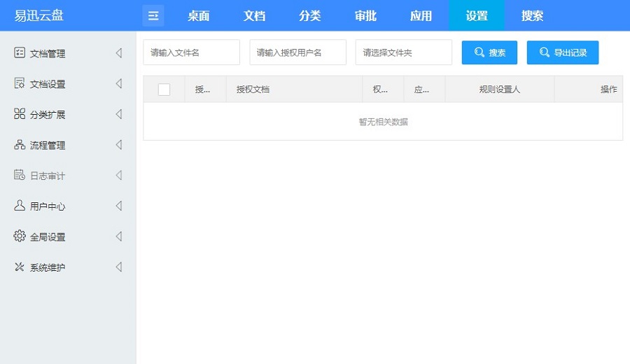The height and width of the screenshot is (364, 630).
Task: Click the 系统维护 tools icon
Action: coord(20,267)
